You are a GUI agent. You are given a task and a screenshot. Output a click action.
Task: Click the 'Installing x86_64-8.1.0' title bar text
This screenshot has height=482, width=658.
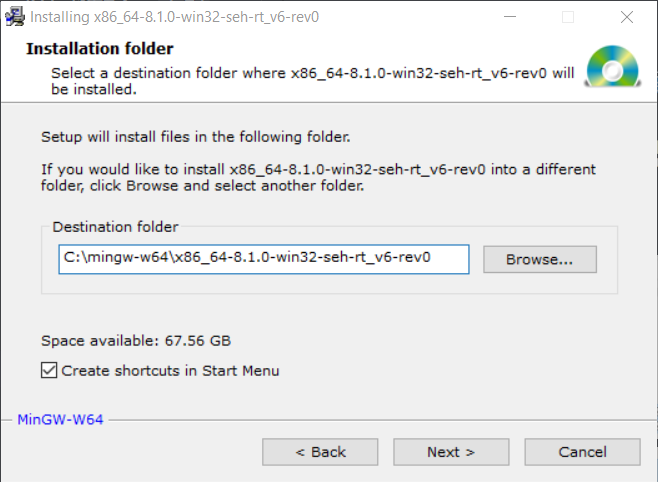click(x=175, y=17)
